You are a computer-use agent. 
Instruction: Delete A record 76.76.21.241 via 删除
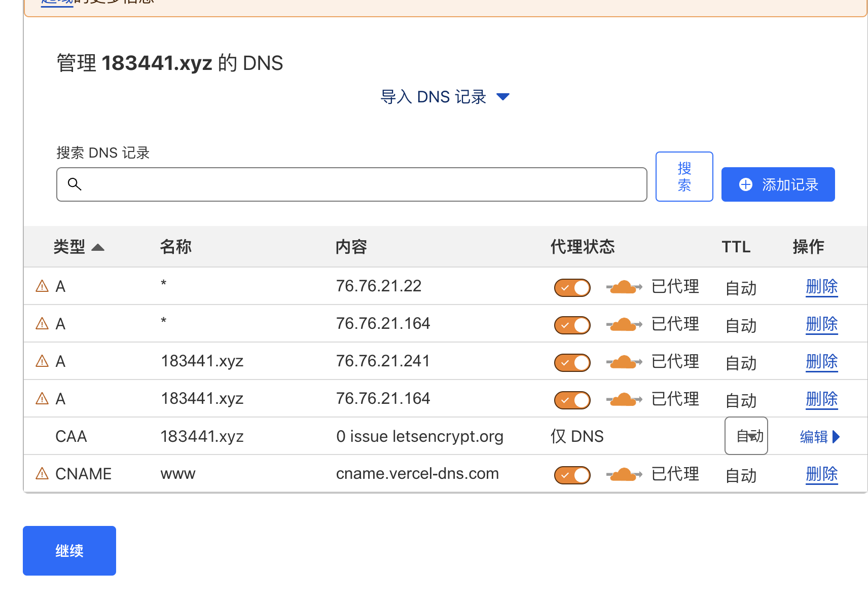(x=822, y=362)
